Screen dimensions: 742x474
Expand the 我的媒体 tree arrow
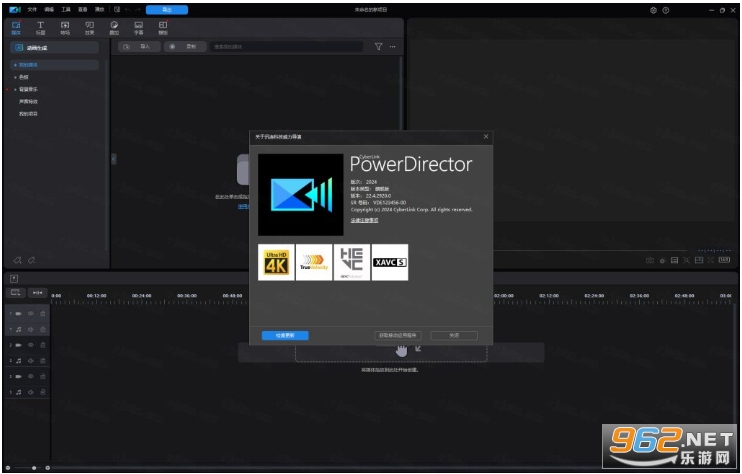point(15,65)
